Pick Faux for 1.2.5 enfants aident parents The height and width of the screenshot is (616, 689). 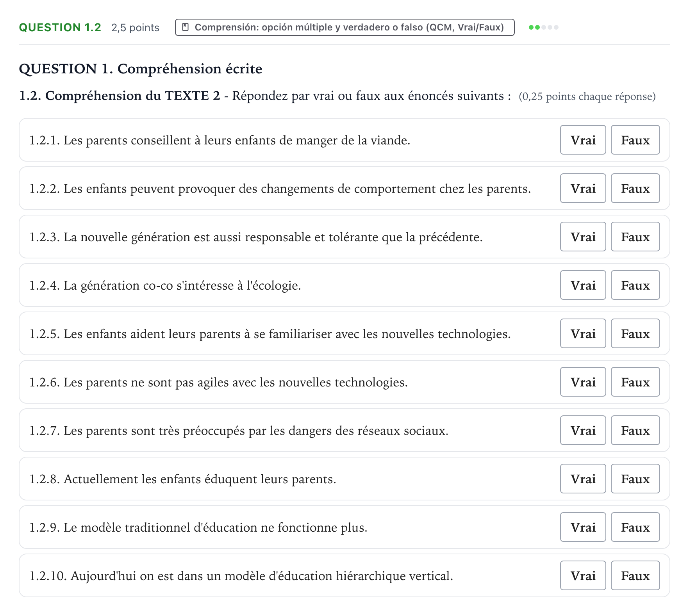(x=635, y=333)
